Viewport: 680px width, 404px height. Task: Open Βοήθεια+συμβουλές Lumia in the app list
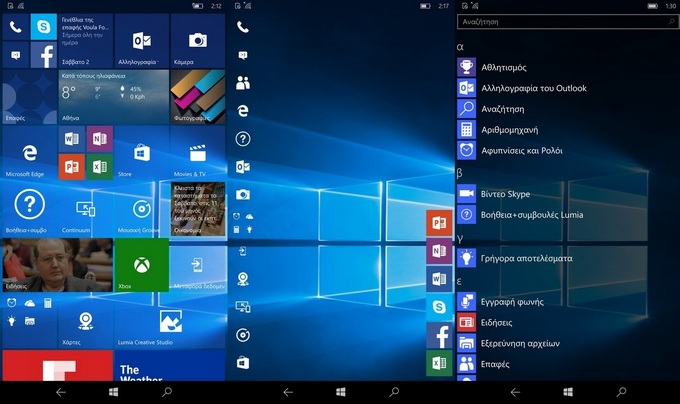coord(520,215)
